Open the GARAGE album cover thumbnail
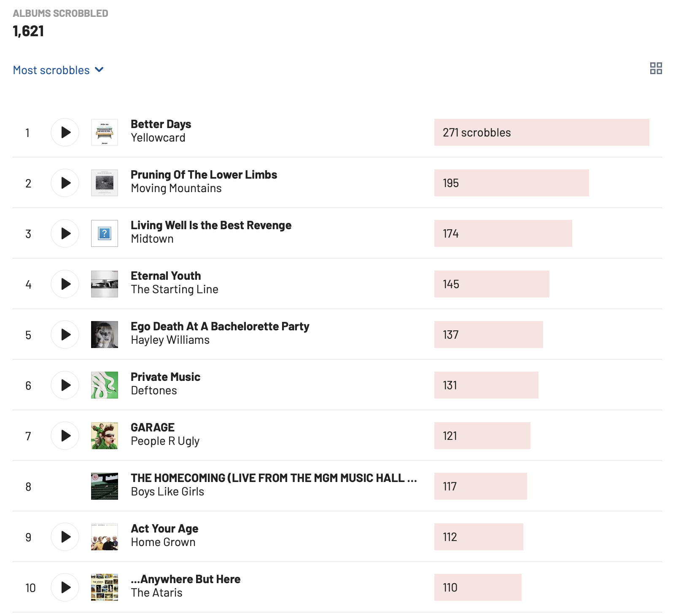Screen dimensions: 673x616 tap(105, 436)
